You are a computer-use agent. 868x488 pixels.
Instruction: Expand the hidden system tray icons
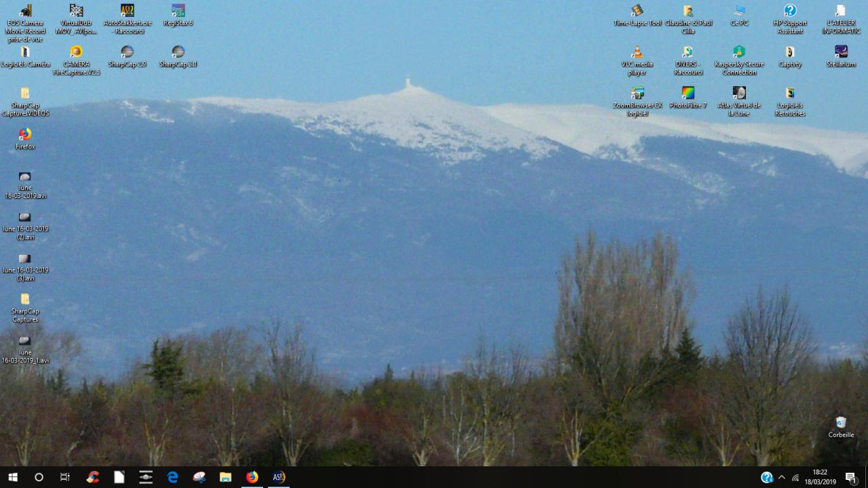click(x=781, y=477)
